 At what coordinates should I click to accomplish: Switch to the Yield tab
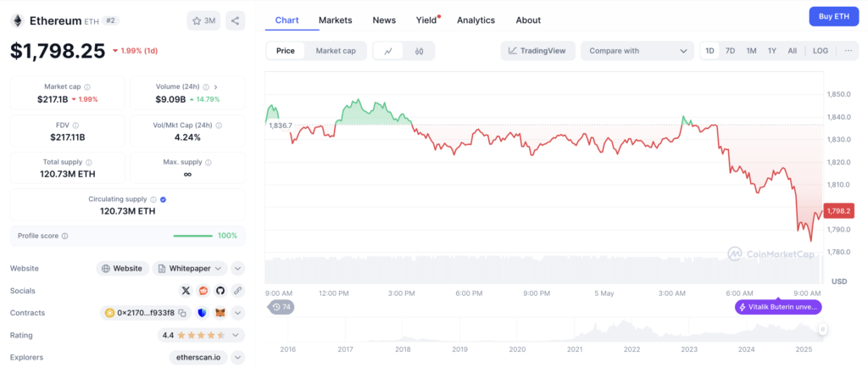point(427,20)
